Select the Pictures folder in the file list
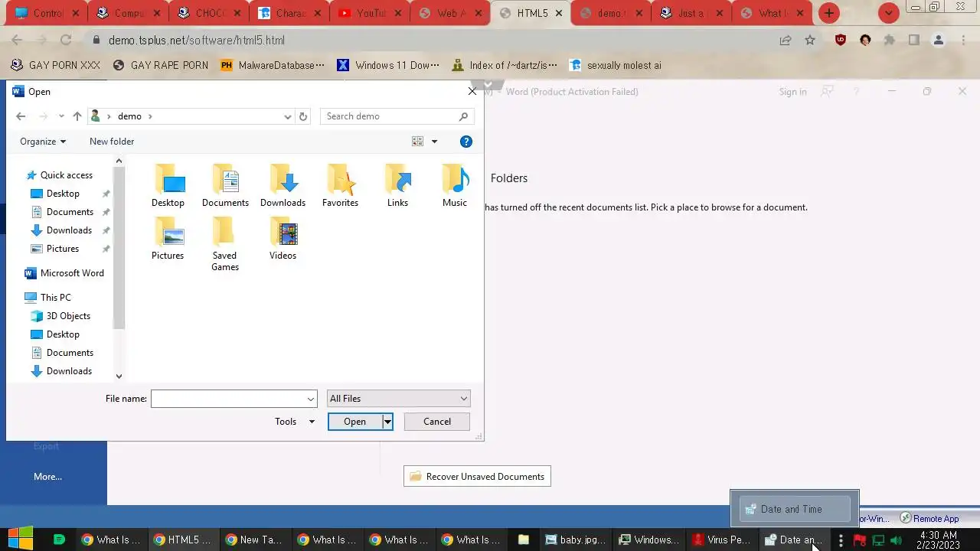 [168, 238]
